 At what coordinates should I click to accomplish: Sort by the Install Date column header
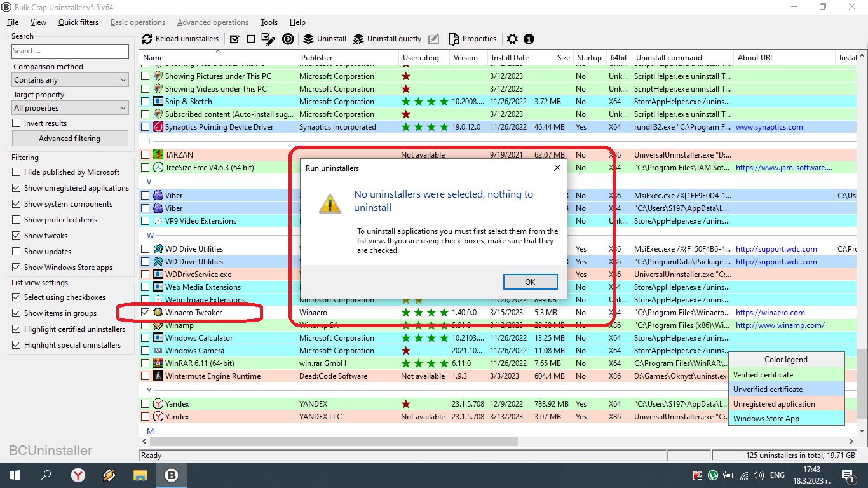(x=510, y=58)
